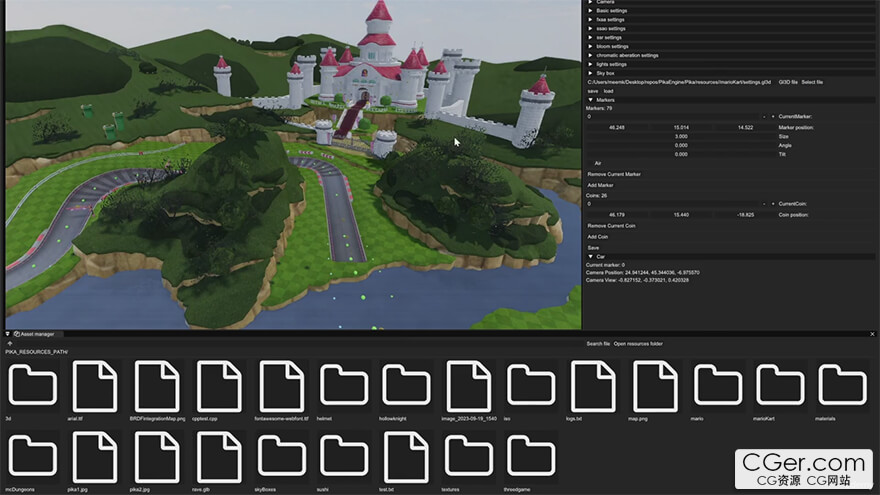Select the map.png file icon
Screen dimensions: 880x495
tap(656, 386)
